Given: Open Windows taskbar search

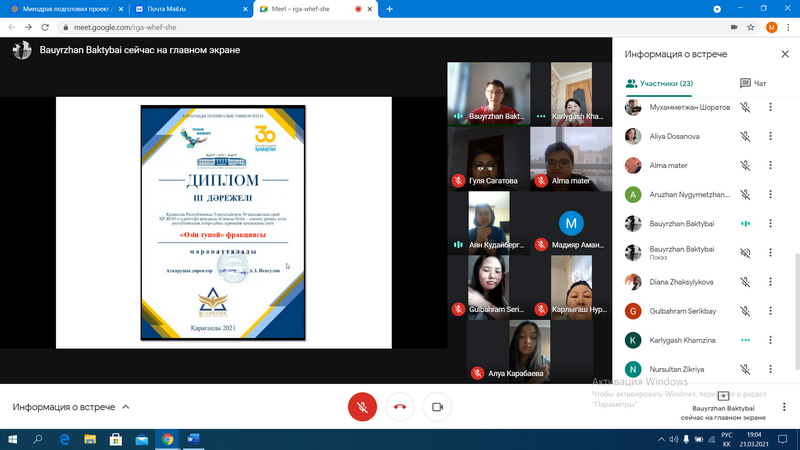Looking at the screenshot, I should click(38, 439).
